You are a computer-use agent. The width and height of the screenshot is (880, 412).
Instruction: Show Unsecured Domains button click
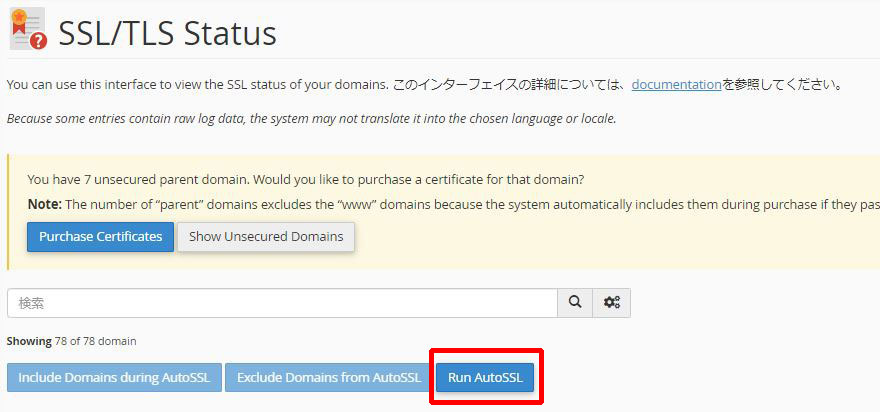click(266, 236)
